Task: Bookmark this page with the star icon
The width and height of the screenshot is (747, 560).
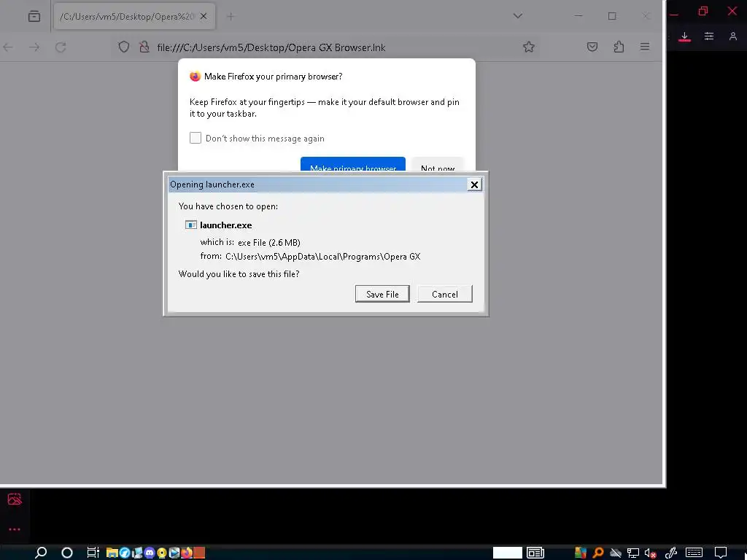Action: pyautogui.click(x=528, y=47)
